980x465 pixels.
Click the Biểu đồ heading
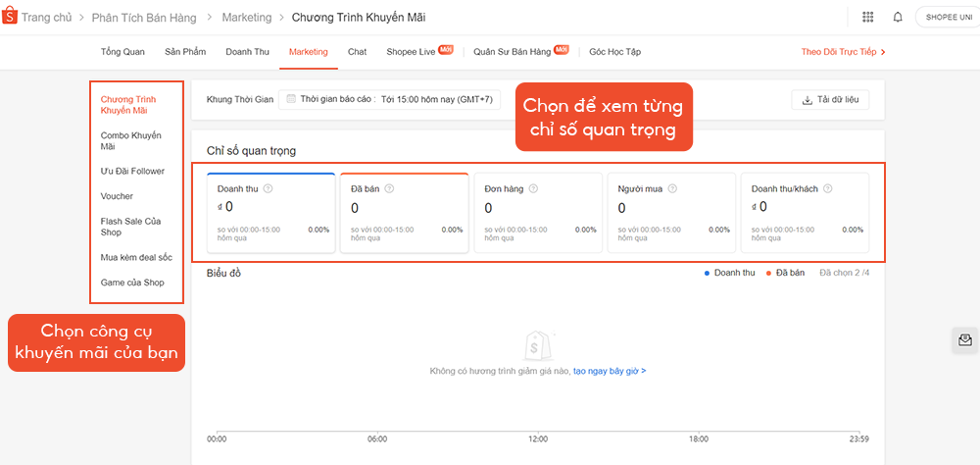[x=223, y=273]
